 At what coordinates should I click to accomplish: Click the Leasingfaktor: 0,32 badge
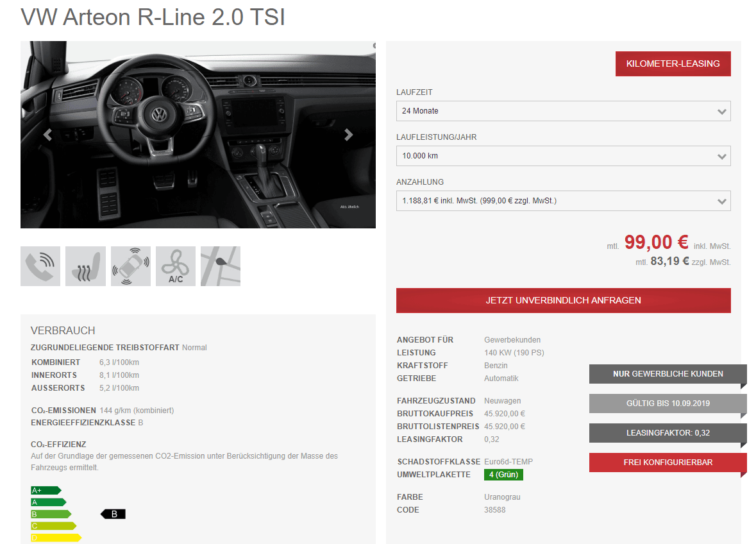668,433
